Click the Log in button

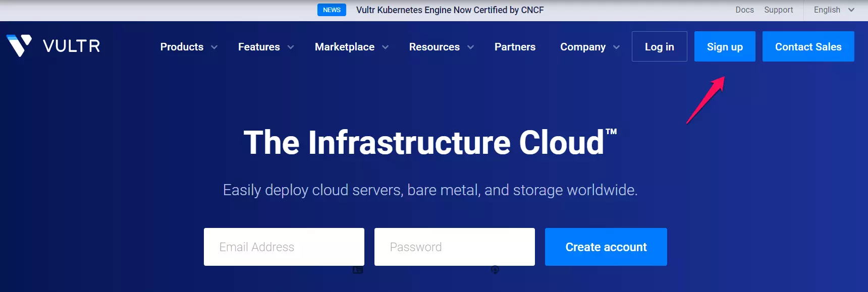point(660,46)
